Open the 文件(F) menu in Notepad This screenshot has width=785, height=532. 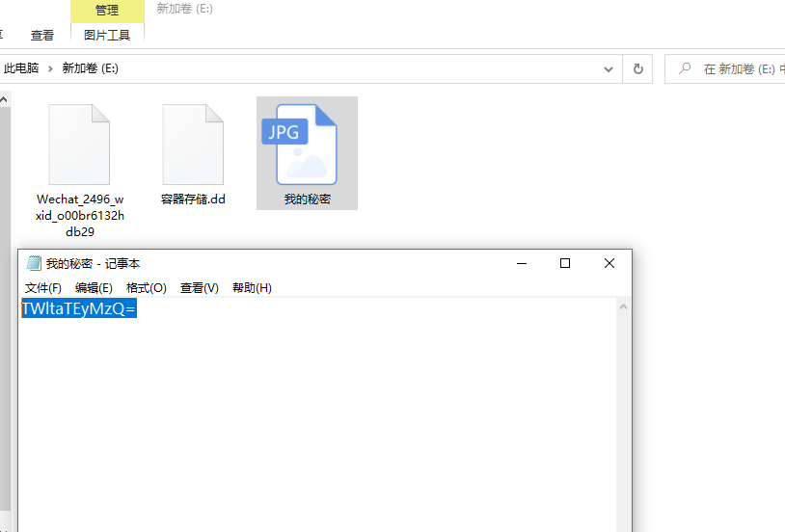(x=43, y=287)
